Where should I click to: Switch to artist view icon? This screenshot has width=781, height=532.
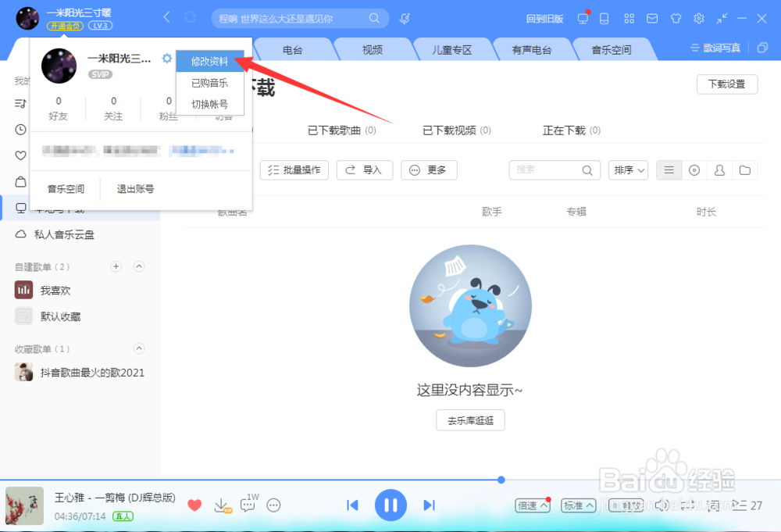720,170
